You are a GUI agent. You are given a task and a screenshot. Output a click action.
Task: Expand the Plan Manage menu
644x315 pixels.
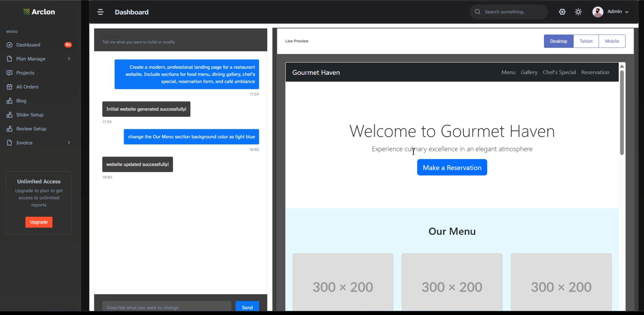(x=31, y=59)
